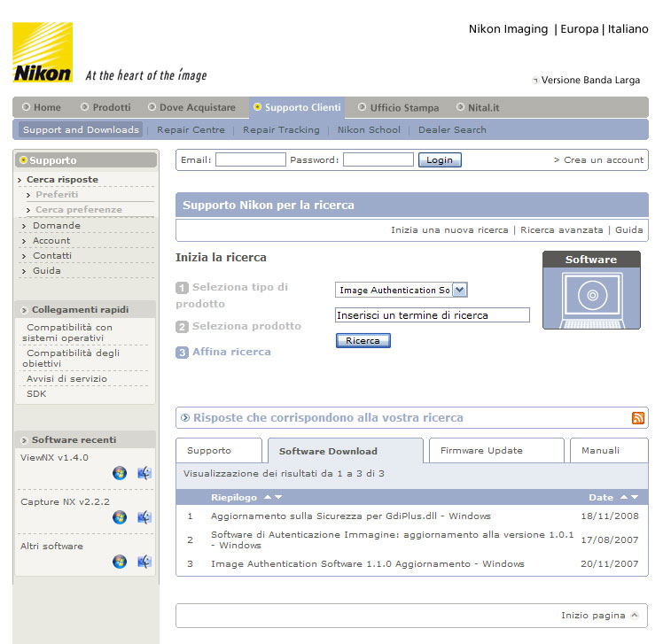This screenshot has height=644, width=663.
Task: Collapse the Risposte results section icon
Action: pyautogui.click(x=185, y=417)
